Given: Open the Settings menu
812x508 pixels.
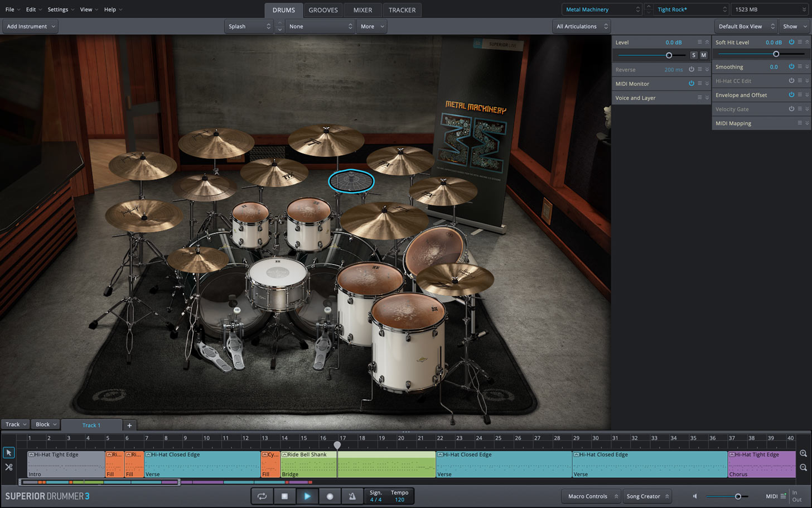Looking at the screenshot, I should click(x=61, y=9).
